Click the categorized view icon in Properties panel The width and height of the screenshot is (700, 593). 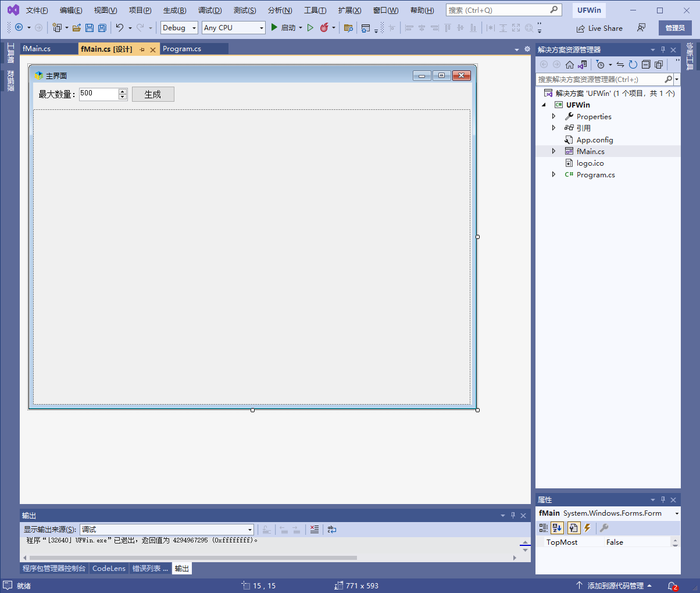coord(544,528)
